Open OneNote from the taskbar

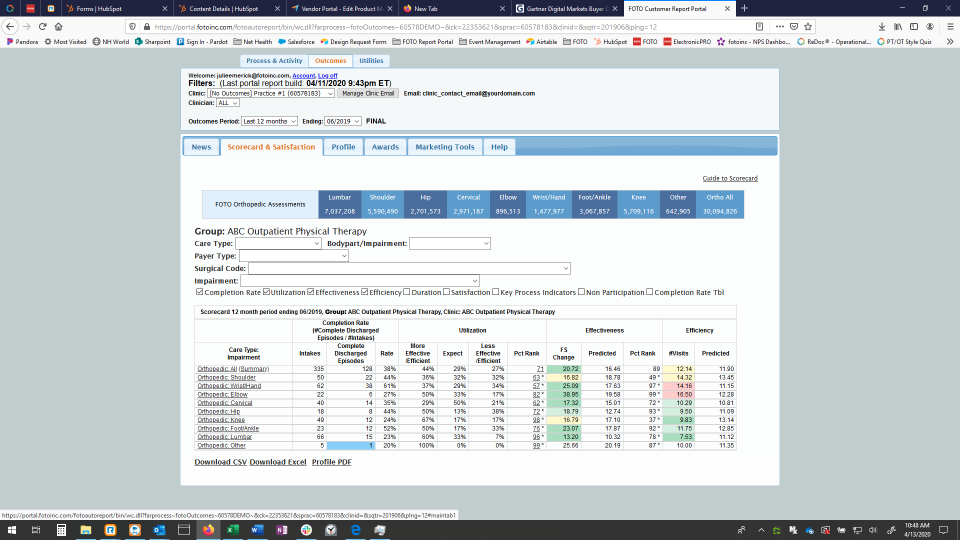click(x=282, y=530)
